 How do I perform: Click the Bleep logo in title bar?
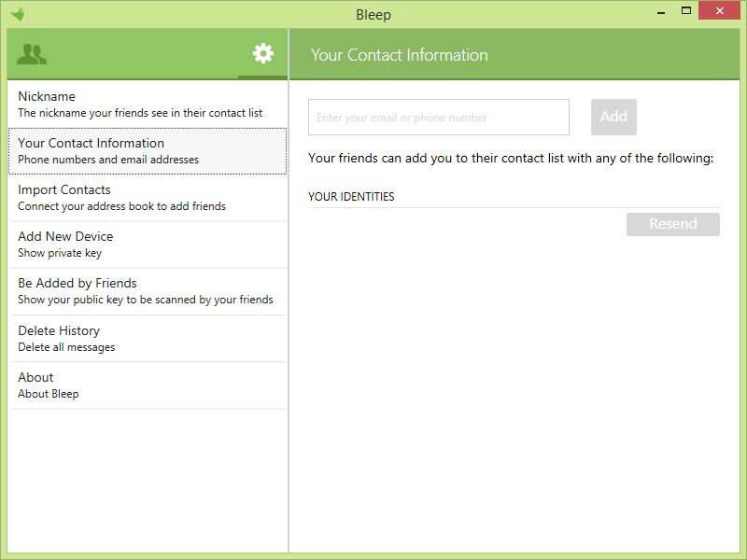click(x=17, y=14)
